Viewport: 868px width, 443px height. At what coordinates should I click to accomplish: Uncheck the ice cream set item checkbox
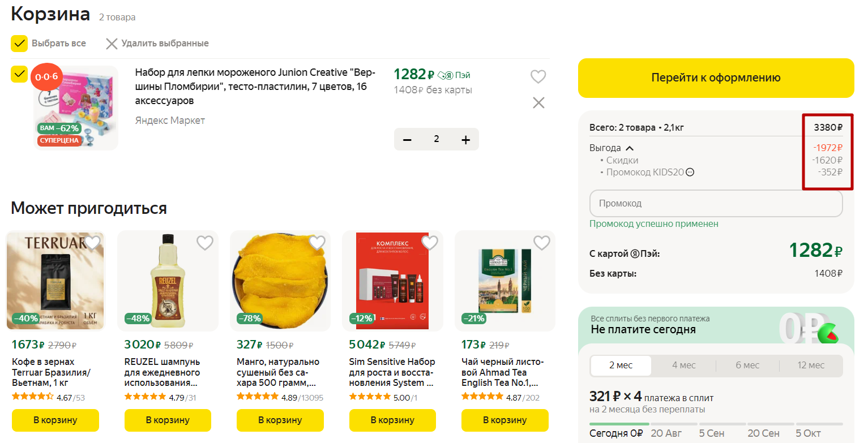[x=19, y=74]
